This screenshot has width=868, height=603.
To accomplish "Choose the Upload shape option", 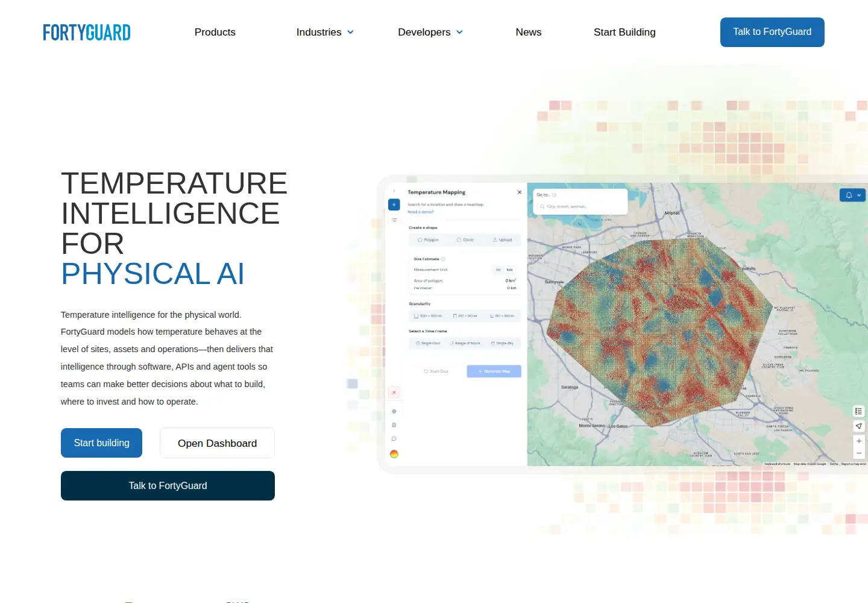I will [x=502, y=240].
